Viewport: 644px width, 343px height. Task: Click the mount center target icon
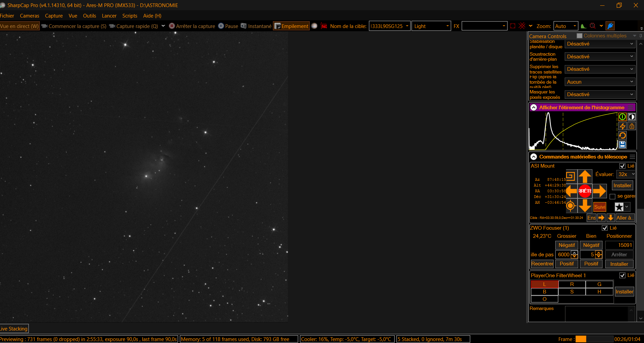click(x=570, y=205)
